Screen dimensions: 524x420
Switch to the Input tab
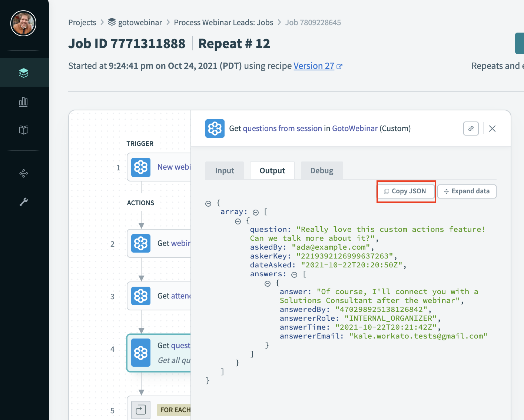pos(225,171)
